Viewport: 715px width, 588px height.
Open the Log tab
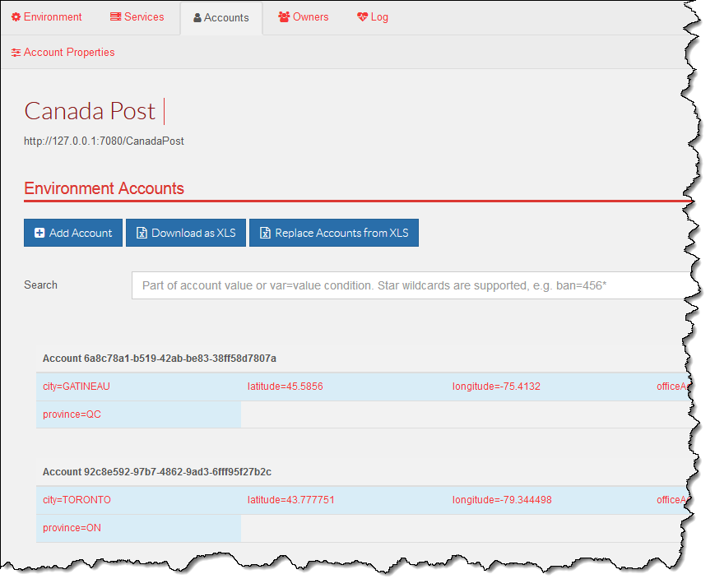pyautogui.click(x=373, y=17)
